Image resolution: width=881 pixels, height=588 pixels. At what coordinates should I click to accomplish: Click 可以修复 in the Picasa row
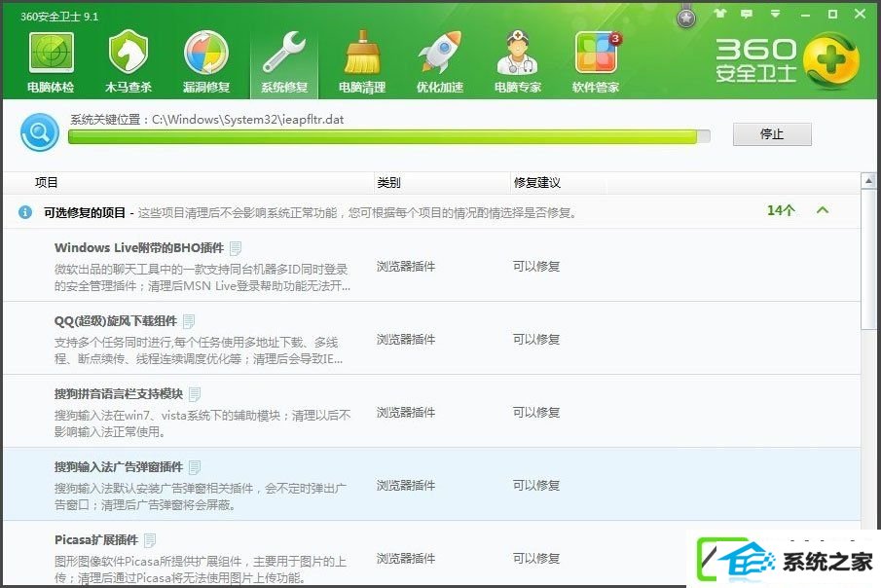(536, 559)
